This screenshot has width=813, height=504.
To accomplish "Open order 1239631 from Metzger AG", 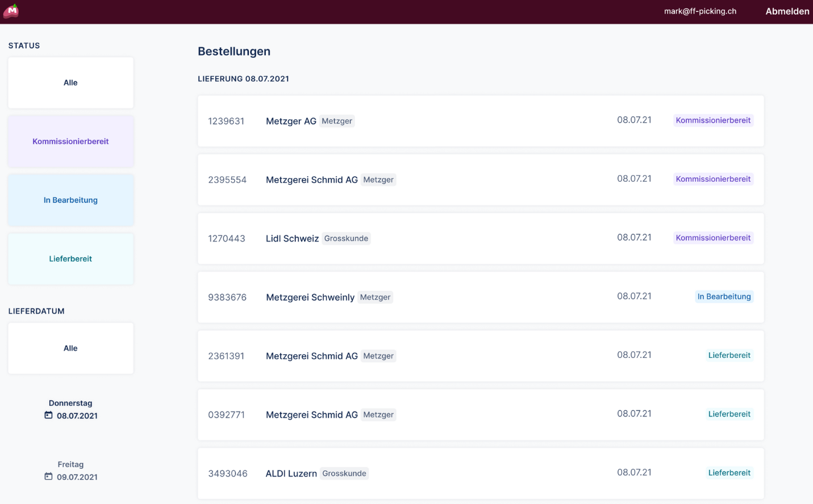I will (x=480, y=121).
